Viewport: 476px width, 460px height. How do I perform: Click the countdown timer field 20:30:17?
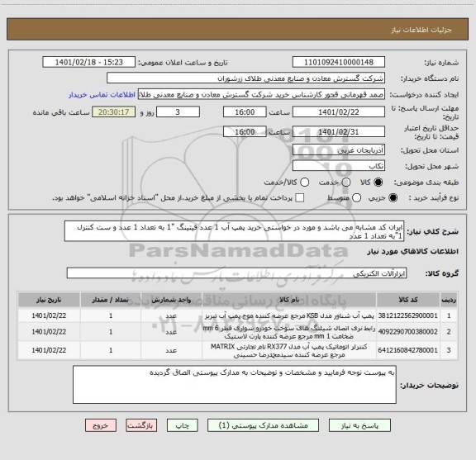(x=114, y=112)
